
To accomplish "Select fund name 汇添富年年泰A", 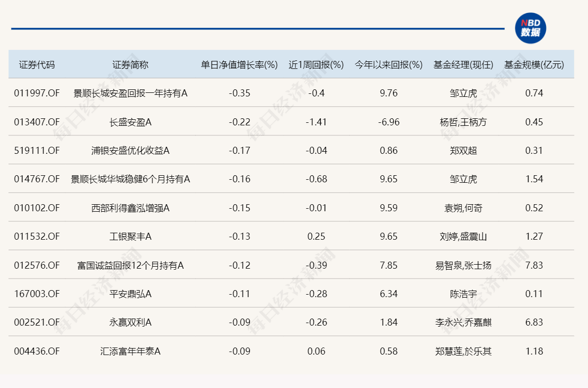I will pos(130,351).
